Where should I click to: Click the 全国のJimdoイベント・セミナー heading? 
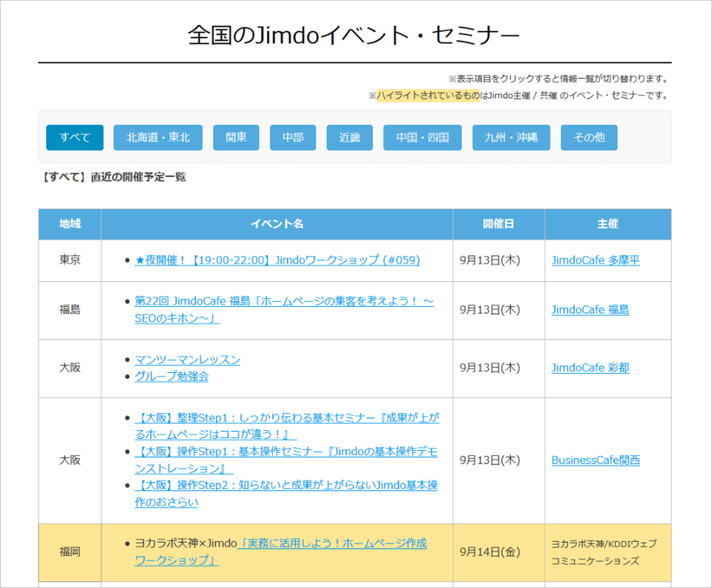click(x=354, y=36)
